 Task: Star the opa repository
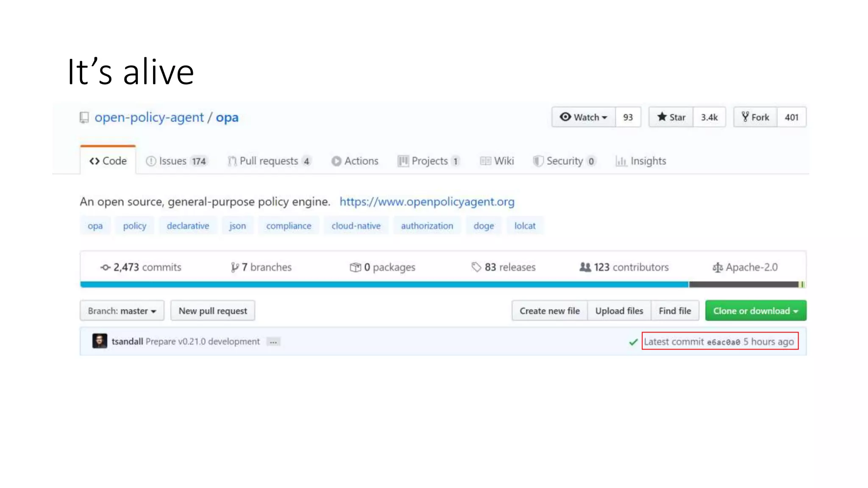tap(671, 117)
